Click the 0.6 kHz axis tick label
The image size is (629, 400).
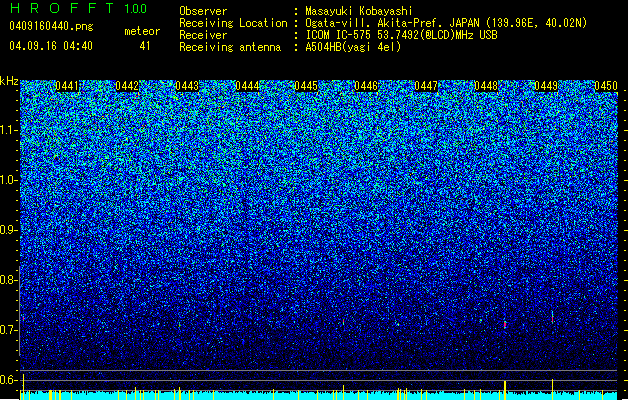[x=8, y=380]
